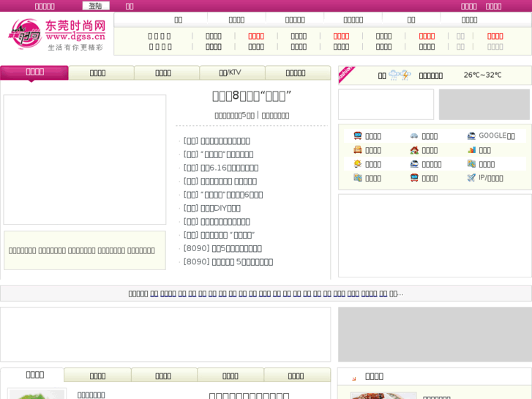532x399 pixels.
Task: Open the IP/ lookup link
Action: 490,178
